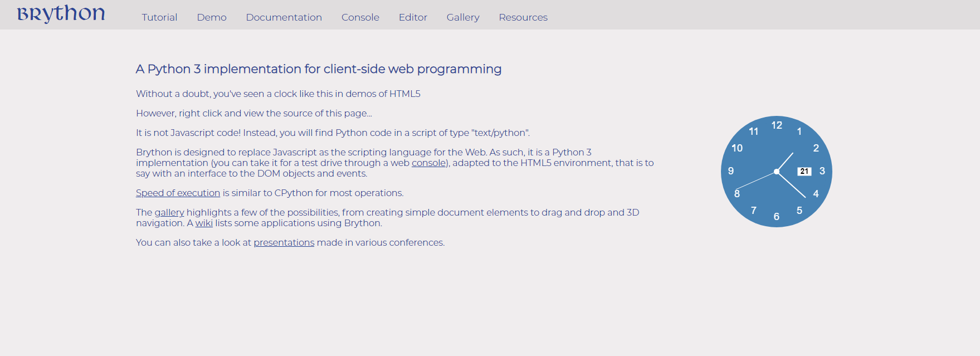Image resolution: width=980 pixels, height=356 pixels.
Task: Open the Documentation page
Action: [x=284, y=17]
